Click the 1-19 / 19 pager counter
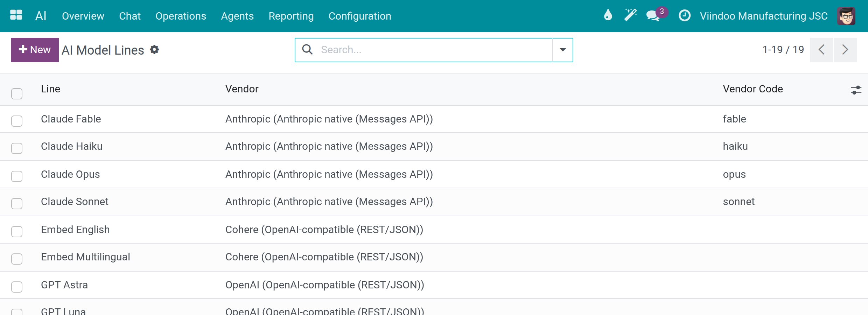Screen dimensions: 868x315 (783, 50)
